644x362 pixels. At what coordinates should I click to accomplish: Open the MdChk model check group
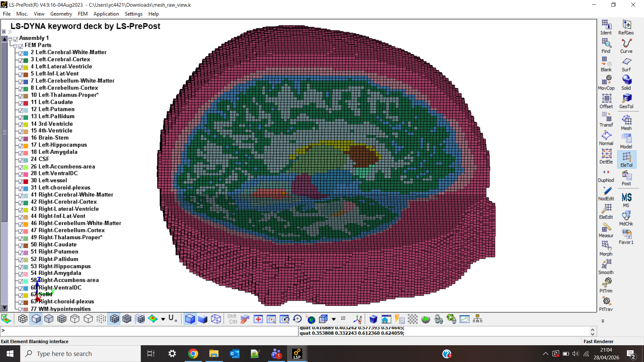click(626, 218)
